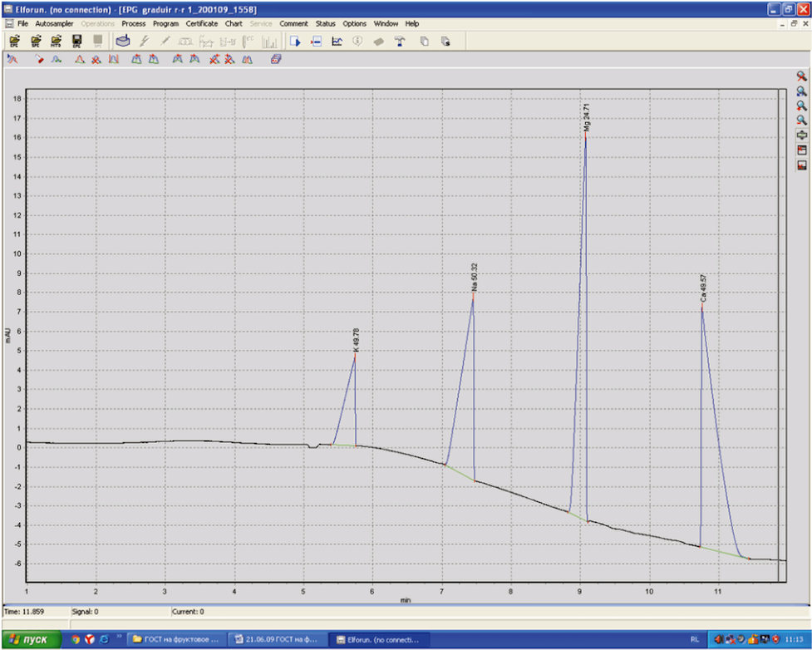This screenshot has height=650, width=812.
Task: Click the bottom red icon on right sidebar
Action: click(x=801, y=165)
